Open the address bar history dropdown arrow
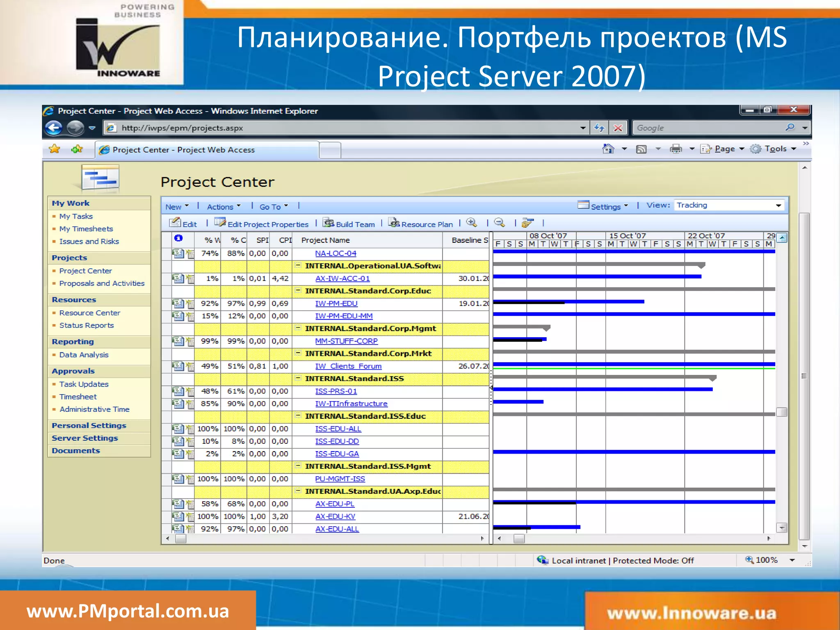 582,128
